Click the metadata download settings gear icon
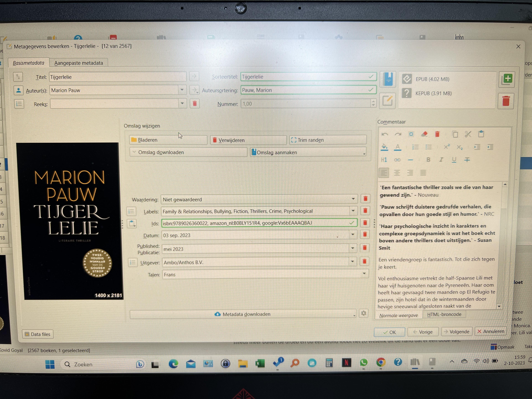 point(363,313)
